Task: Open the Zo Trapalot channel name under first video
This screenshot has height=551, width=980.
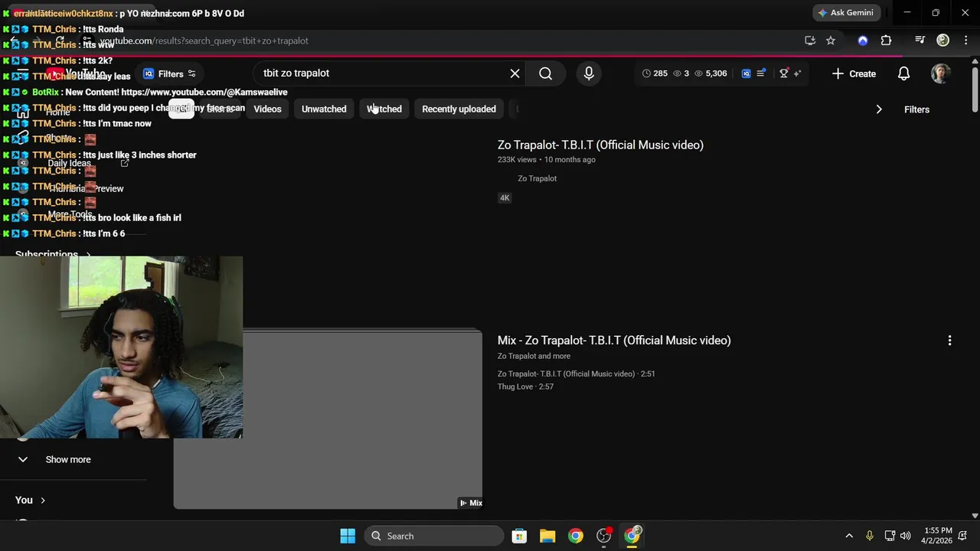Action: (537, 178)
